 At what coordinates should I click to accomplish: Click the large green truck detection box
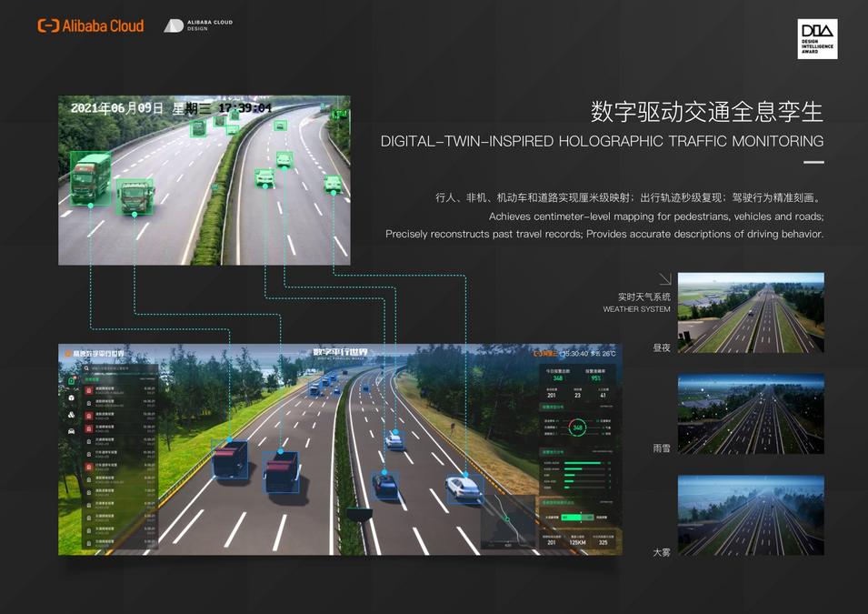90,179
